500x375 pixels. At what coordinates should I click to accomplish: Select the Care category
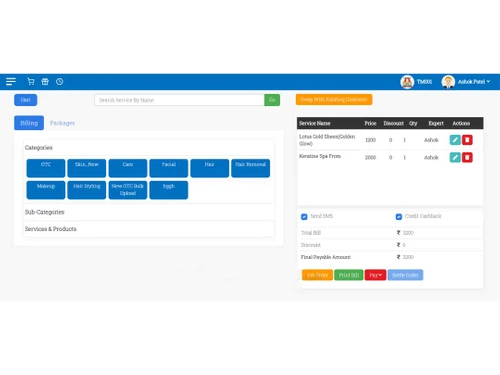128,168
